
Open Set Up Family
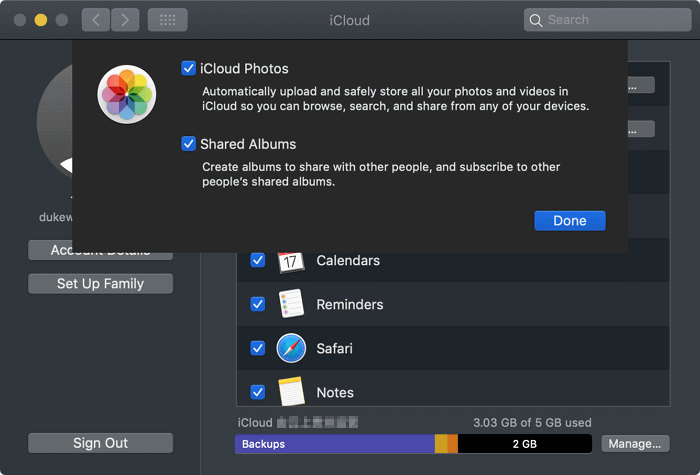(100, 284)
